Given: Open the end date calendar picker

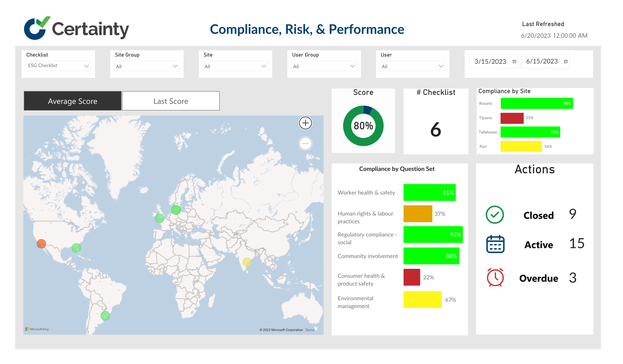Looking at the screenshot, I should coord(566,61).
